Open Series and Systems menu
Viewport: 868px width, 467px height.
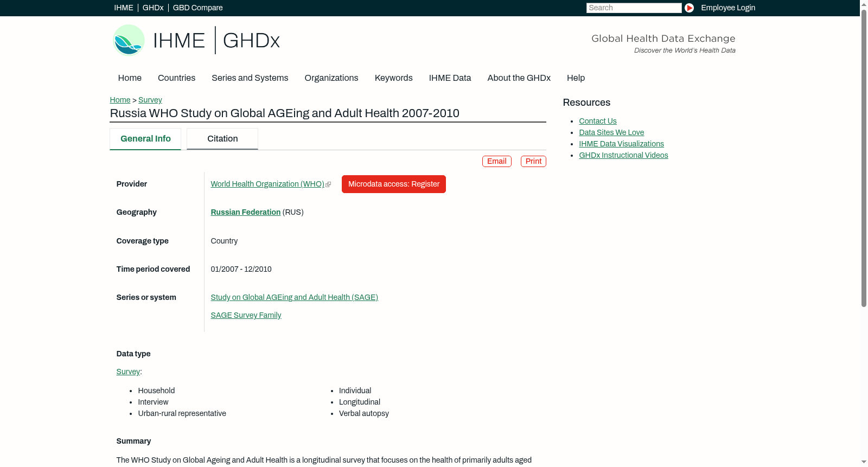[x=250, y=78]
